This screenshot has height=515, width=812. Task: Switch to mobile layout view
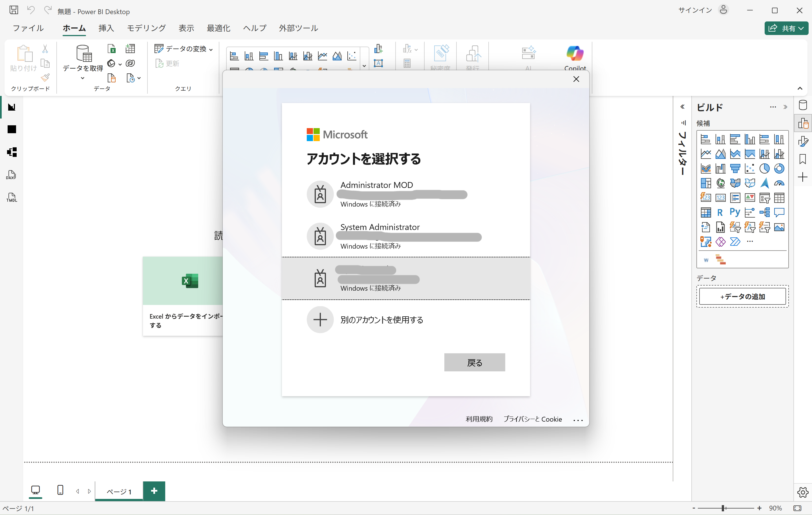pyautogui.click(x=60, y=490)
